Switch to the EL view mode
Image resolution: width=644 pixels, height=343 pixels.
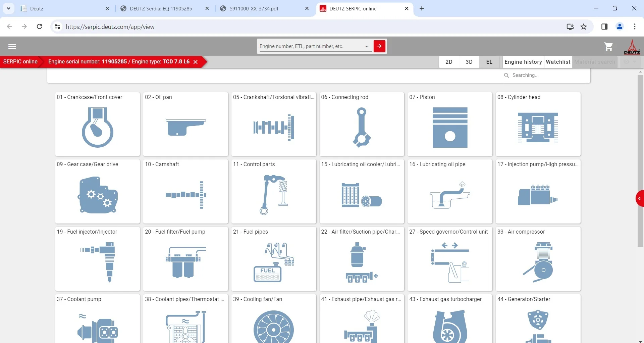point(489,62)
